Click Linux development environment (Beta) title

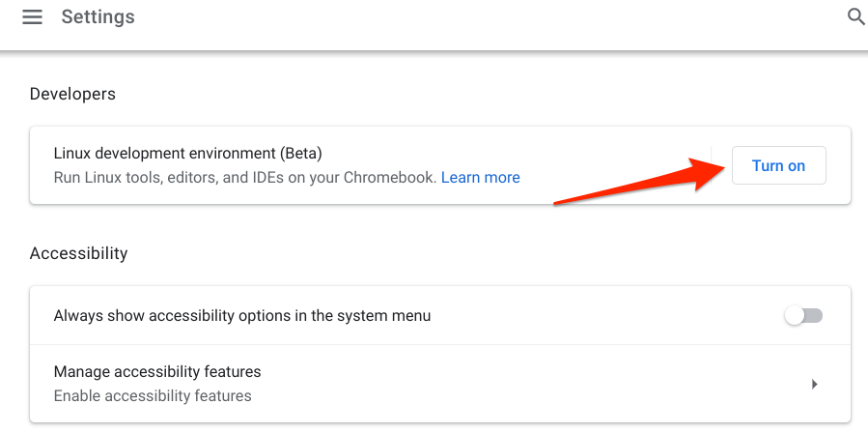pyautogui.click(x=187, y=154)
